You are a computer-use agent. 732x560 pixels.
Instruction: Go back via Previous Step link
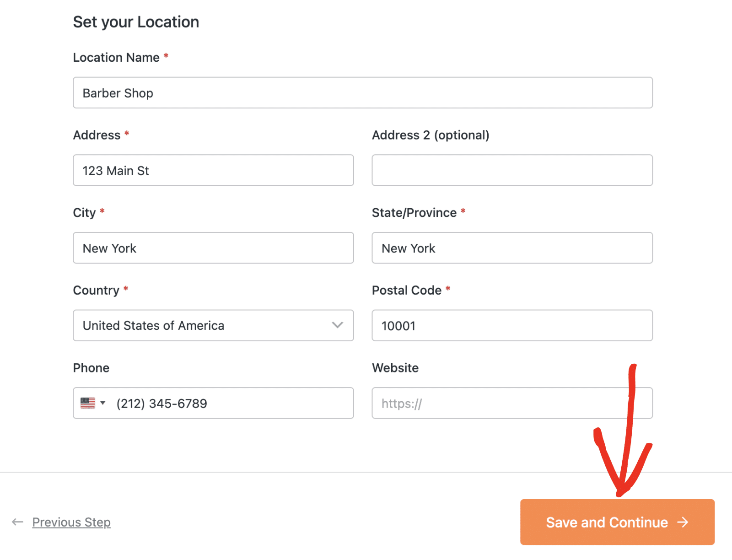[71, 522]
